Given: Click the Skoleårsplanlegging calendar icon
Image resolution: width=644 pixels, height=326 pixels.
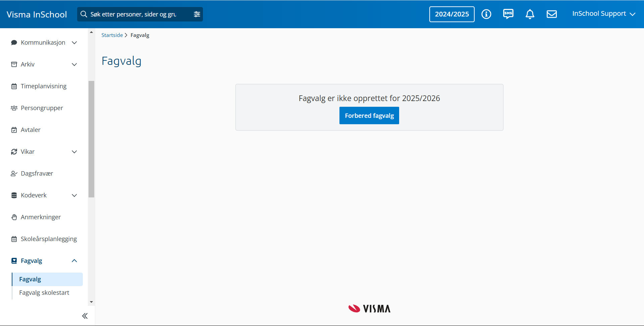Looking at the screenshot, I should [14, 239].
